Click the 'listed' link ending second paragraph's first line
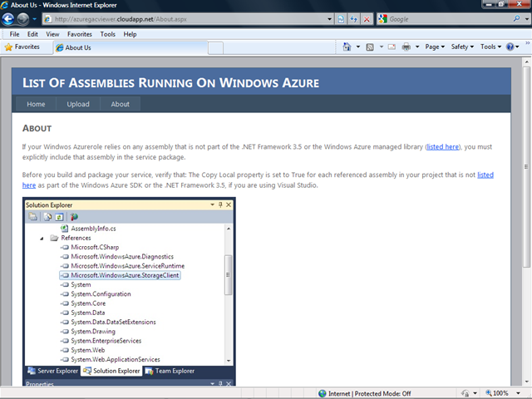 pyautogui.click(x=485, y=175)
